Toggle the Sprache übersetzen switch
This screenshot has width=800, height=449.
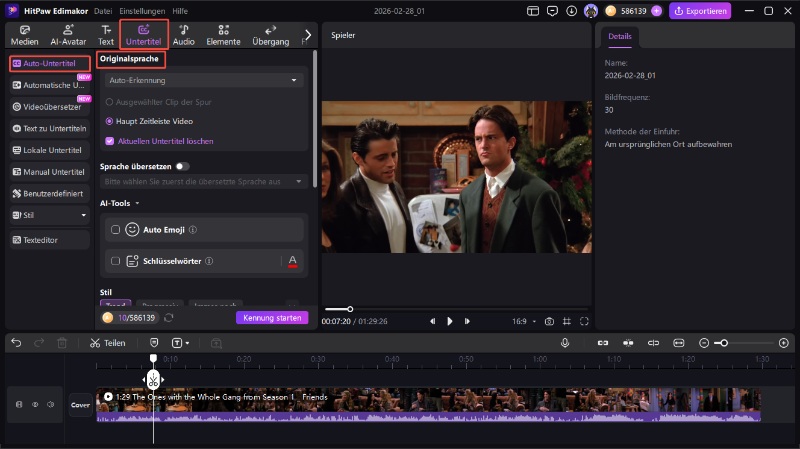(x=182, y=166)
